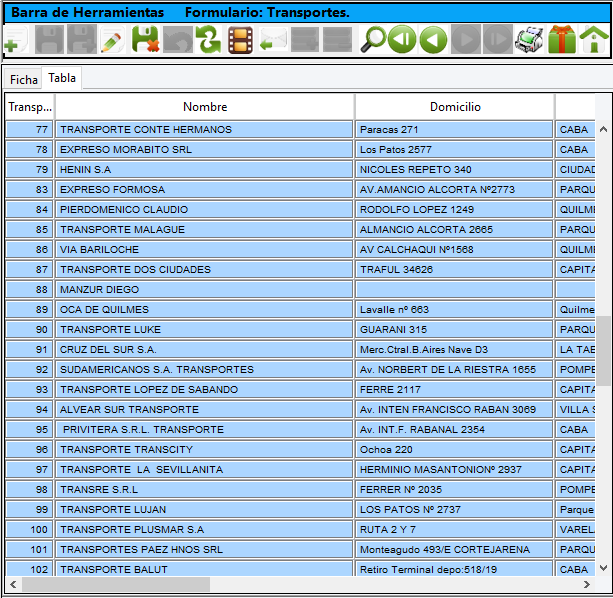The width and height of the screenshot is (613, 598).
Task: Select SUDAMERICANOS S.A. TRANSPORTES cell
Action: tap(204, 369)
